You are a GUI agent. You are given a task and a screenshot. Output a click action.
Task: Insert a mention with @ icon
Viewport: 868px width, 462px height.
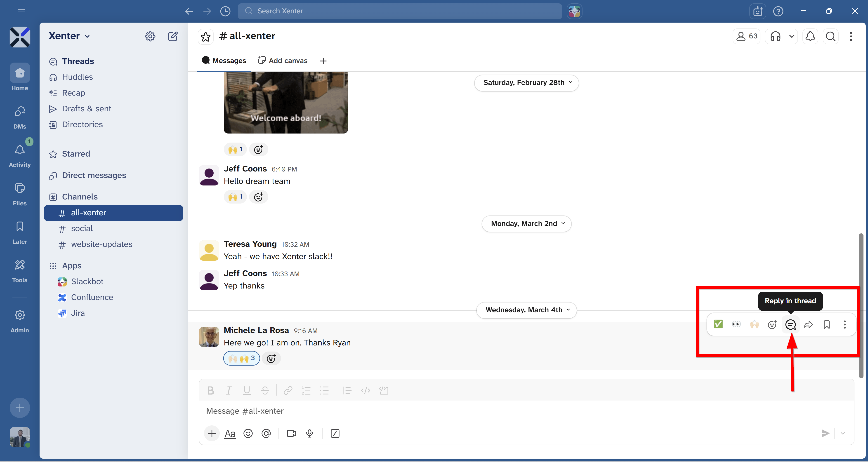(x=266, y=433)
